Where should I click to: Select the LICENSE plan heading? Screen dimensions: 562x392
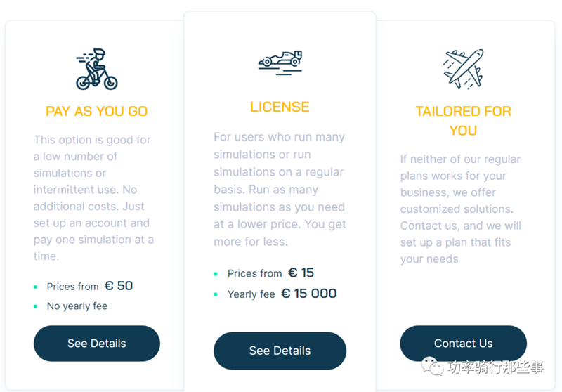pyautogui.click(x=280, y=107)
